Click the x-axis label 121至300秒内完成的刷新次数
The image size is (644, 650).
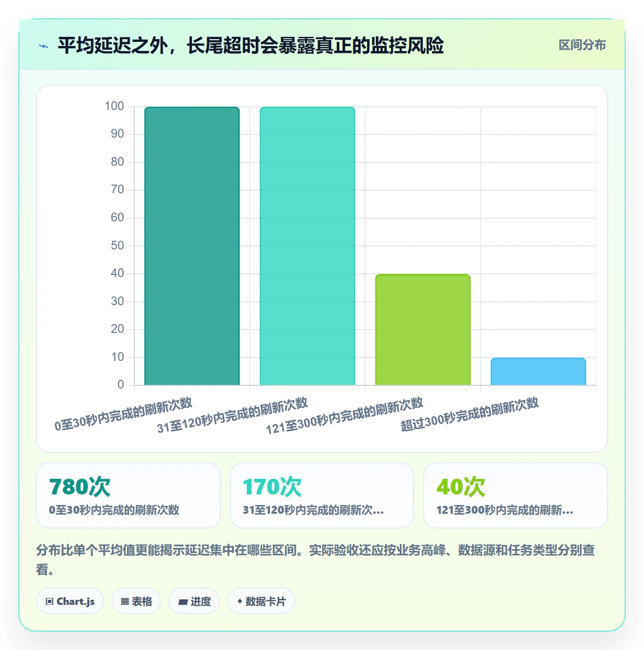(x=345, y=415)
